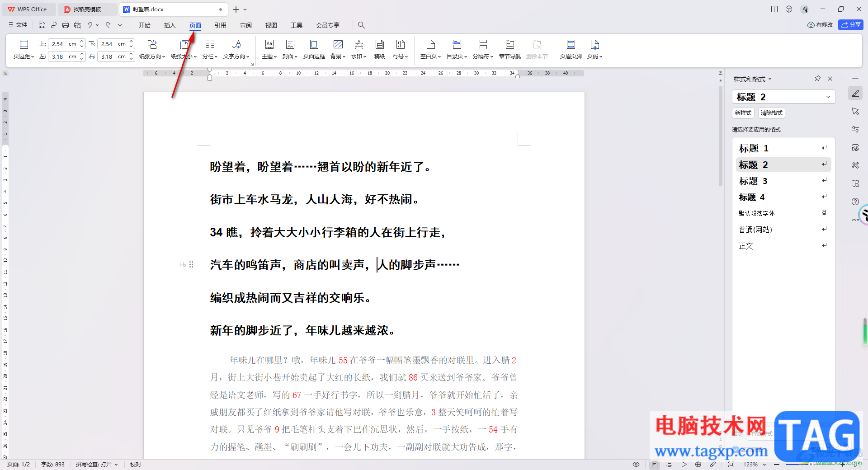Open the 找稻壳模板 tab

[x=87, y=9]
